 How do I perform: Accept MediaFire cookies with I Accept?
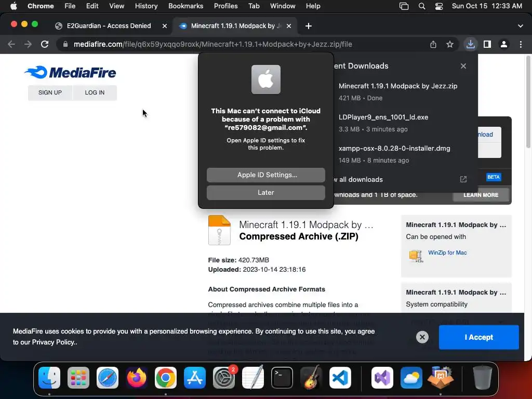478,337
